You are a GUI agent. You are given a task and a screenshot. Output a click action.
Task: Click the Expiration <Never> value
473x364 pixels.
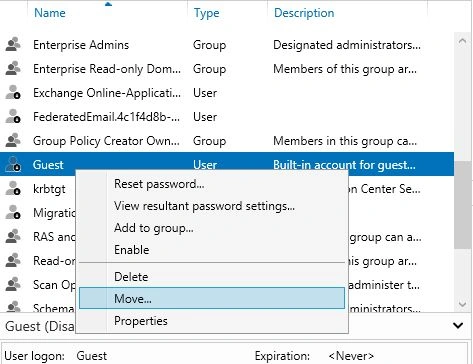351,356
